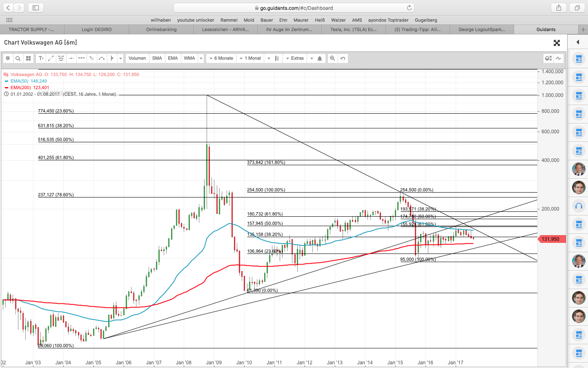The height and width of the screenshot is (368, 588).
Task: Click the red 131,950 current price tag
Action: 552,239
